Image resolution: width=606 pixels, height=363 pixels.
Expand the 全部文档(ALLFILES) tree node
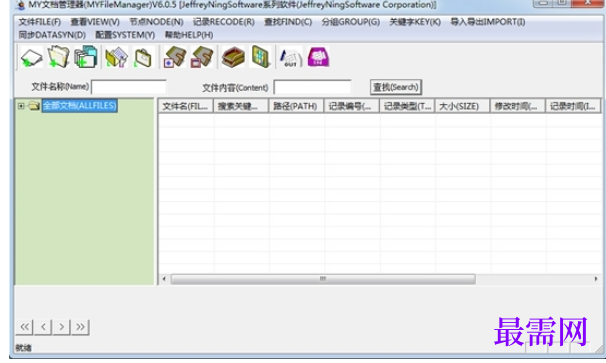point(21,106)
